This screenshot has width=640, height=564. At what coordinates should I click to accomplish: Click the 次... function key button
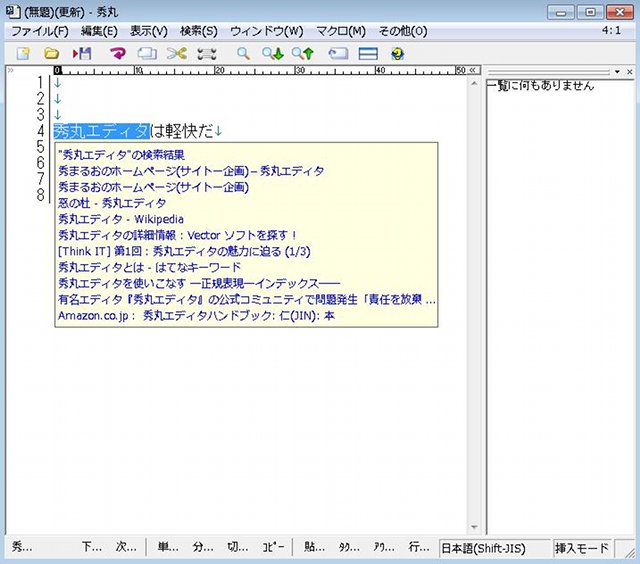pos(126,547)
